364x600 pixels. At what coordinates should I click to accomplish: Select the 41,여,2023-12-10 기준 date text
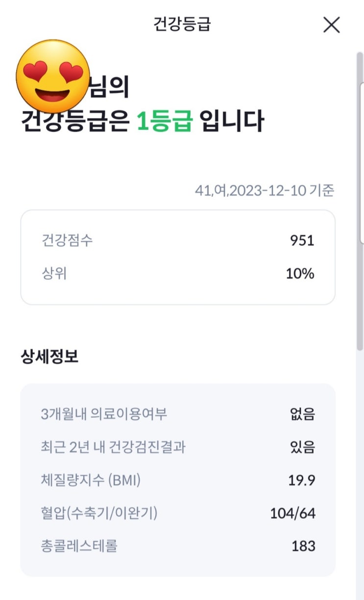point(265,191)
